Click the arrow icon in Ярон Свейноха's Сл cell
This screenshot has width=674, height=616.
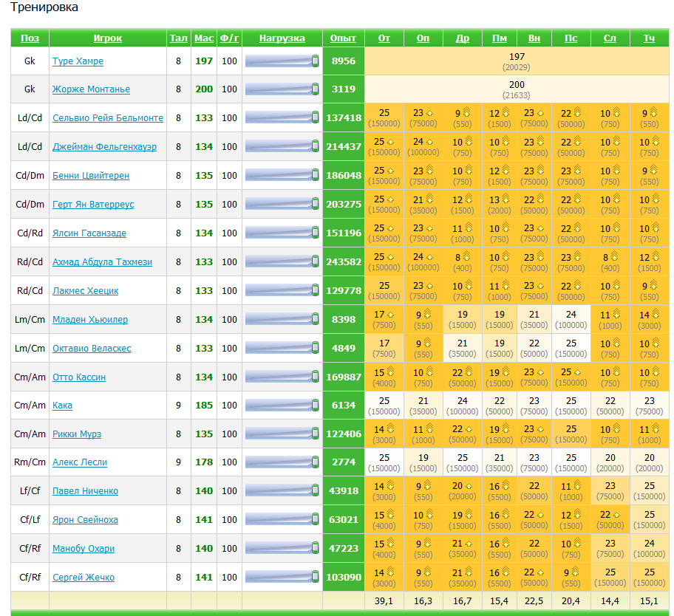pyautogui.click(x=616, y=515)
